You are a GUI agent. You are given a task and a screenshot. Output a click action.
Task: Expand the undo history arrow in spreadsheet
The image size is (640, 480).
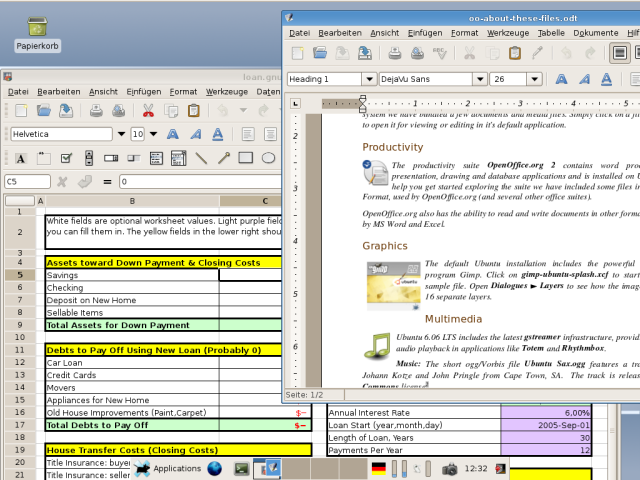[243, 110]
